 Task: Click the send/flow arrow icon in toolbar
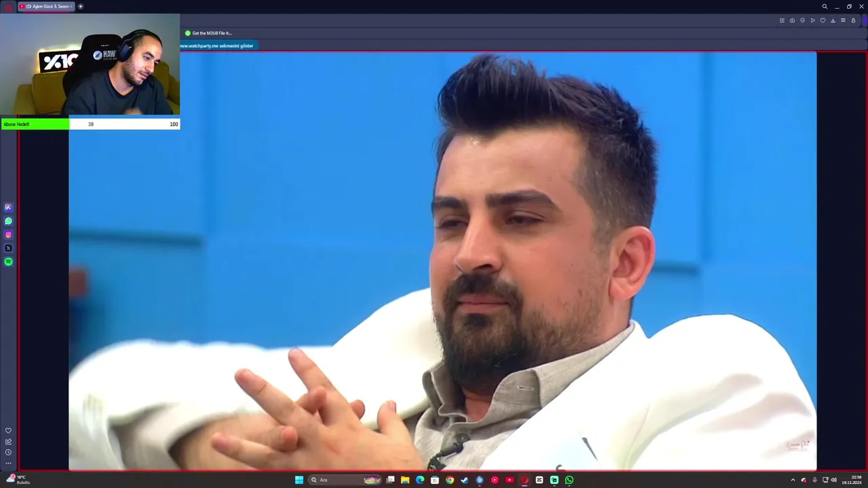coord(812,20)
